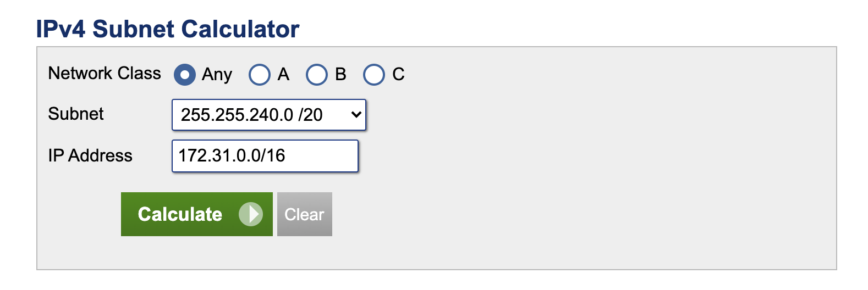The width and height of the screenshot is (868, 290).
Task: Open the Subnet mask dropdown
Action: tap(268, 115)
